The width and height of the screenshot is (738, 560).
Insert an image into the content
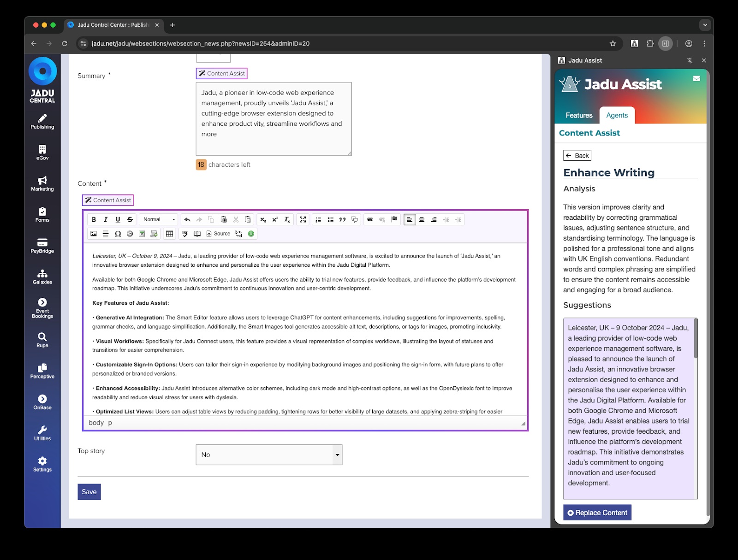click(94, 234)
